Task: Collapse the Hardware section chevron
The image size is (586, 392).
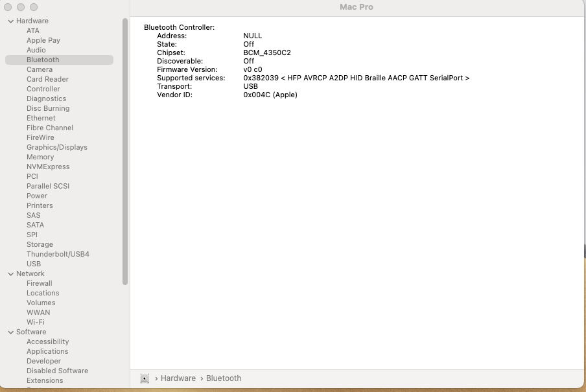Action: tap(11, 21)
